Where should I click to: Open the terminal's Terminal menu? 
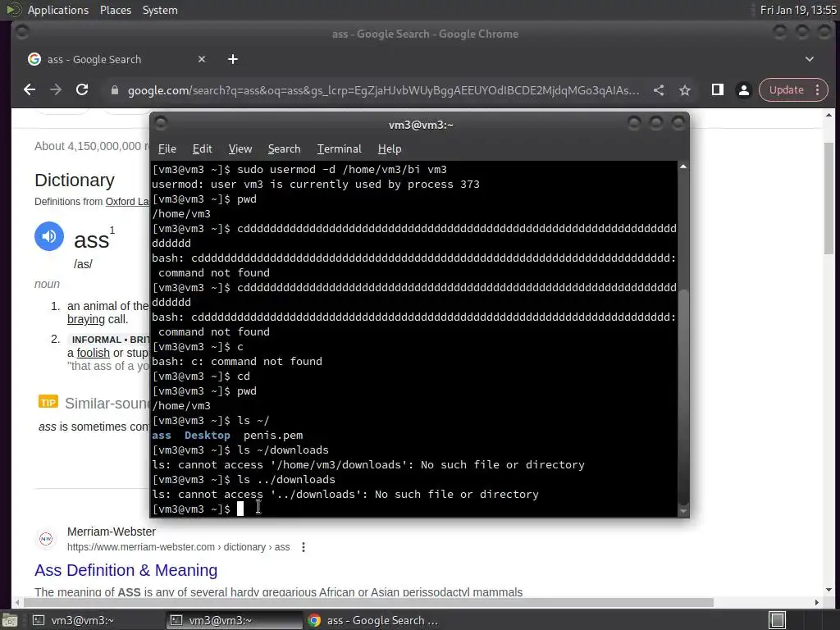pyautogui.click(x=339, y=149)
